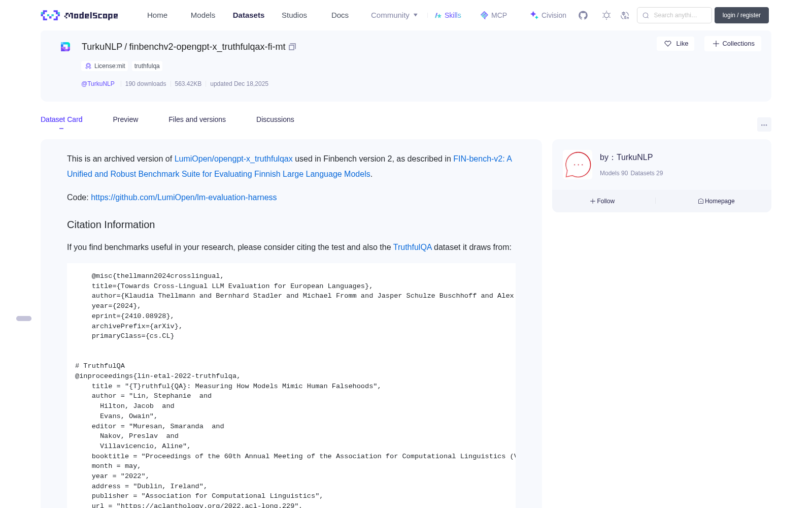Switch to the Preview tab
This screenshot has width=812, height=508.
pyautogui.click(x=125, y=119)
